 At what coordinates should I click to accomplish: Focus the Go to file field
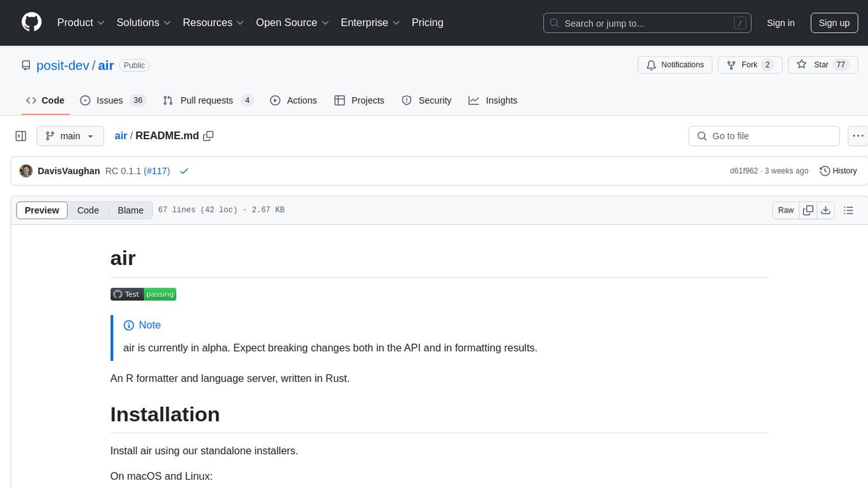pyautogui.click(x=764, y=136)
